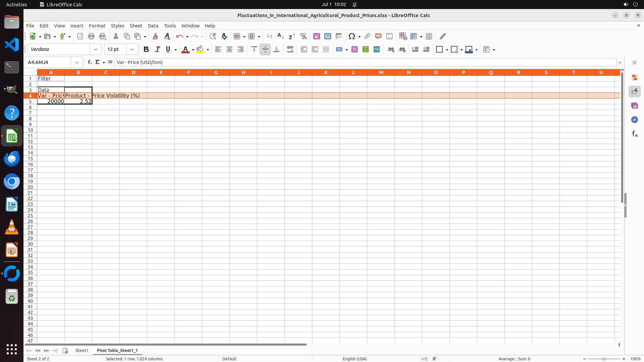The width and height of the screenshot is (644, 362).
Task: Click into the formula input line
Action: pos(335,62)
